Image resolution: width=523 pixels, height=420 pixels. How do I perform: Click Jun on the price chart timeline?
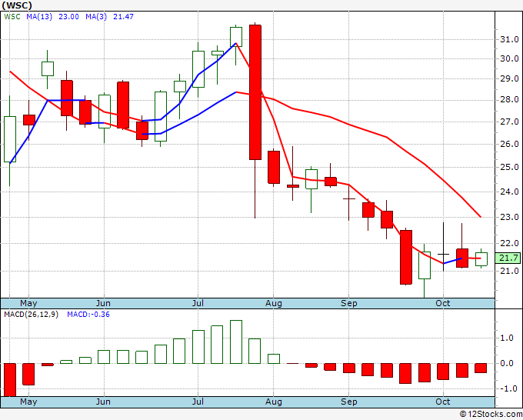pyautogui.click(x=103, y=303)
